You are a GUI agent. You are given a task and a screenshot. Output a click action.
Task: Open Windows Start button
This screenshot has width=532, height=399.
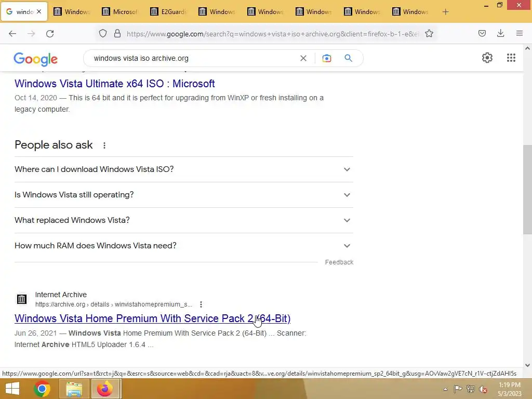click(12, 389)
